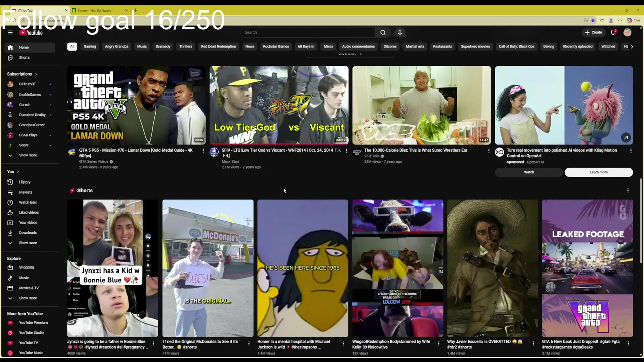Open the DashieGames subscription channel

(x=30, y=95)
